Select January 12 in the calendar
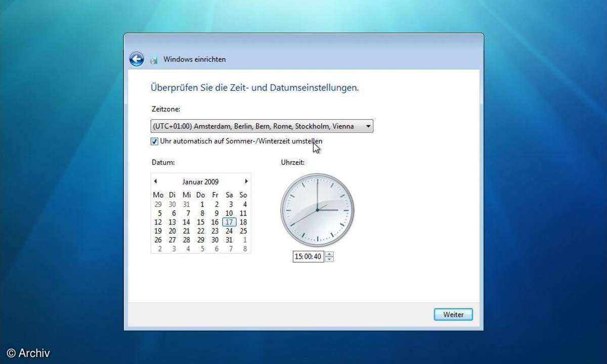Screen dimensions: 607x364 coord(158,222)
